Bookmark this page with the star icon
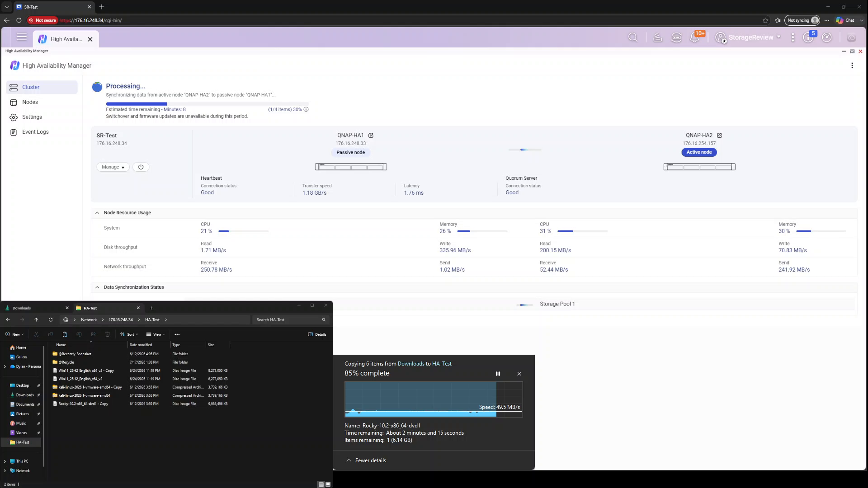 point(765,20)
